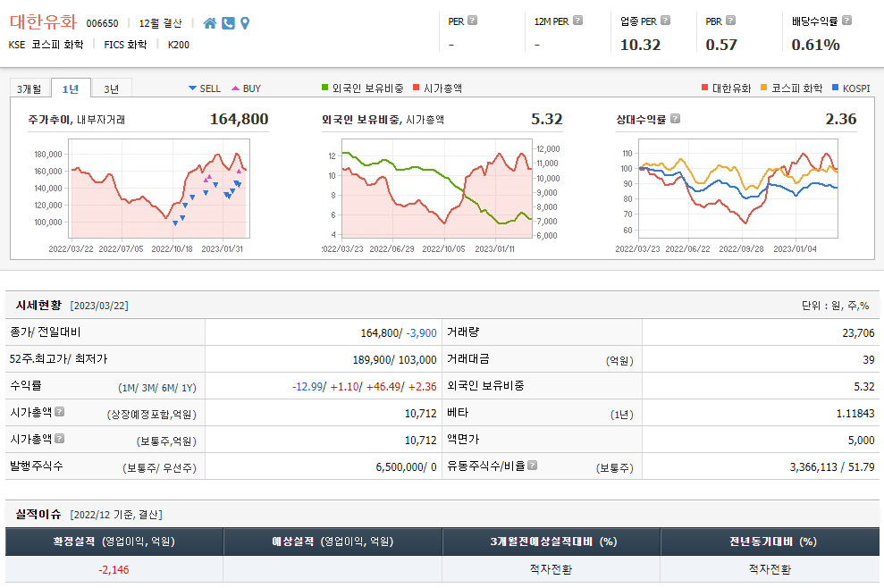The image size is (884, 588).
Task: Click the 발행주식수 value 6,500,000/ 0
Action: coord(406,466)
